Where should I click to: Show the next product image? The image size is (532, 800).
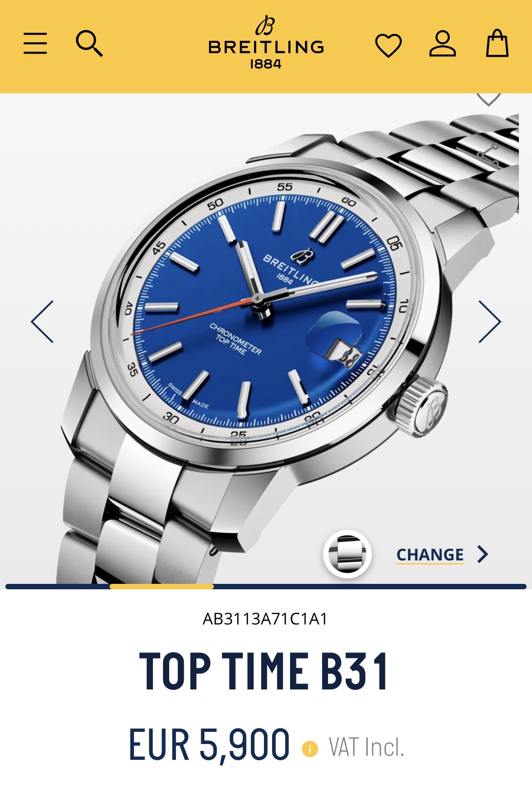tap(490, 321)
